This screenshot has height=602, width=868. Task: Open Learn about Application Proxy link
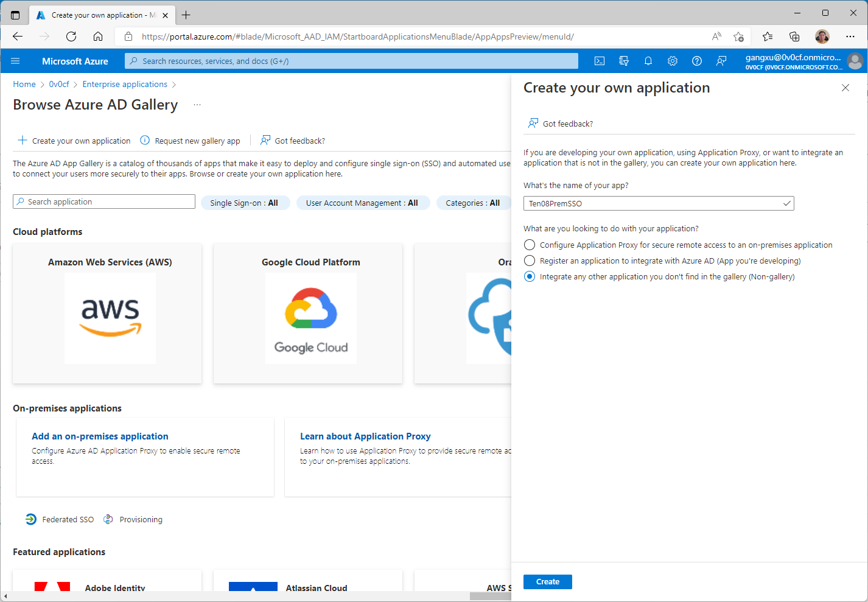point(365,436)
